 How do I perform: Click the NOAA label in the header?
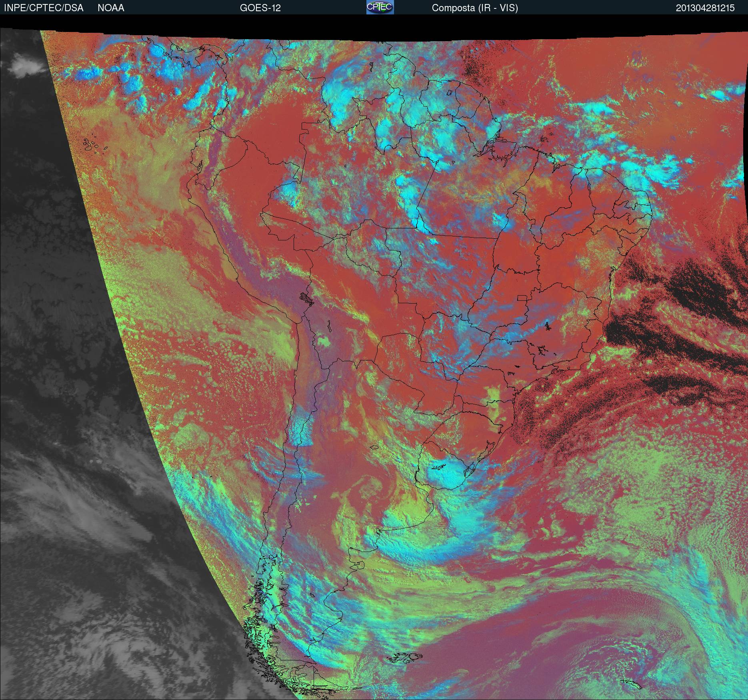(x=111, y=8)
